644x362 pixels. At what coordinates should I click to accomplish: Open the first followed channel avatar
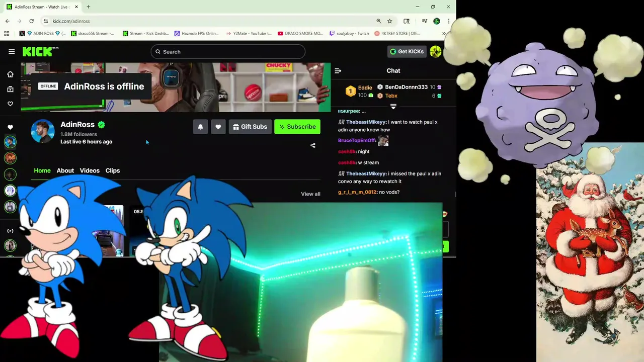click(10, 142)
